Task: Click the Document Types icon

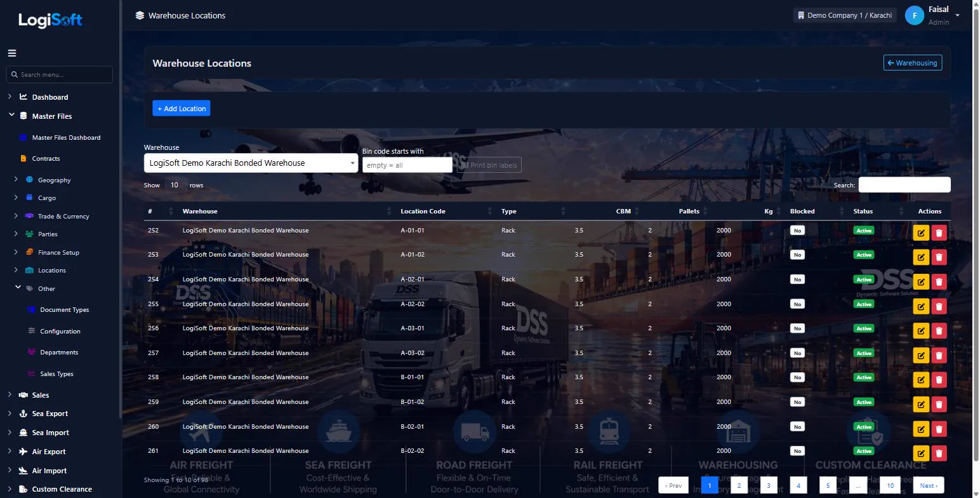Action: tap(31, 310)
